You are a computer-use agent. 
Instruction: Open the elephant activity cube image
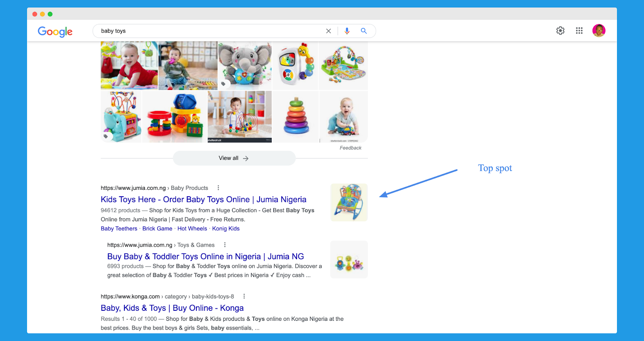tap(121, 116)
